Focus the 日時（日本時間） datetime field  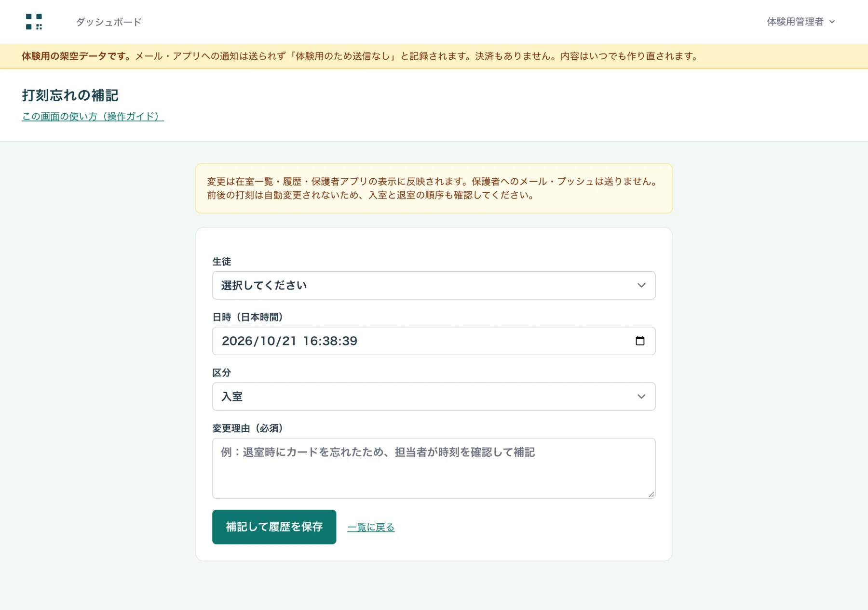[434, 341]
